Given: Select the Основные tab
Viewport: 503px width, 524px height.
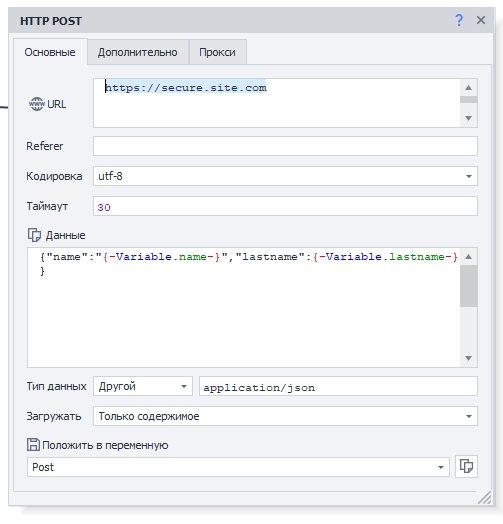Looking at the screenshot, I should coord(50,52).
